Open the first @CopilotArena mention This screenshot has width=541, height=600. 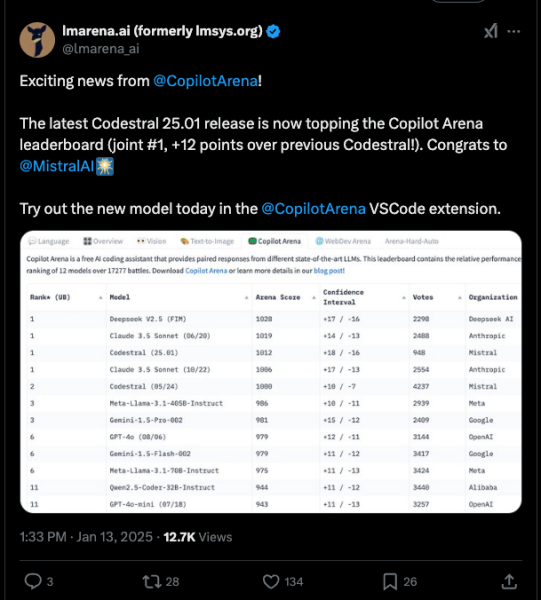click(205, 81)
